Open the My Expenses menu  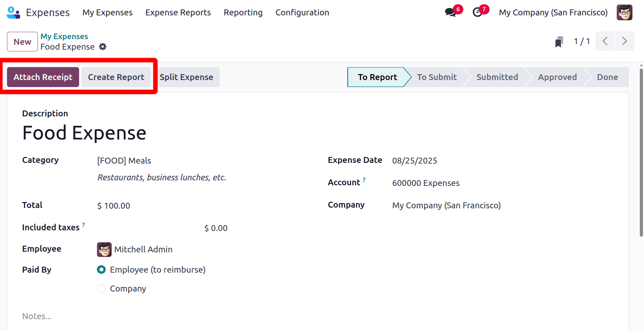pyautogui.click(x=107, y=13)
